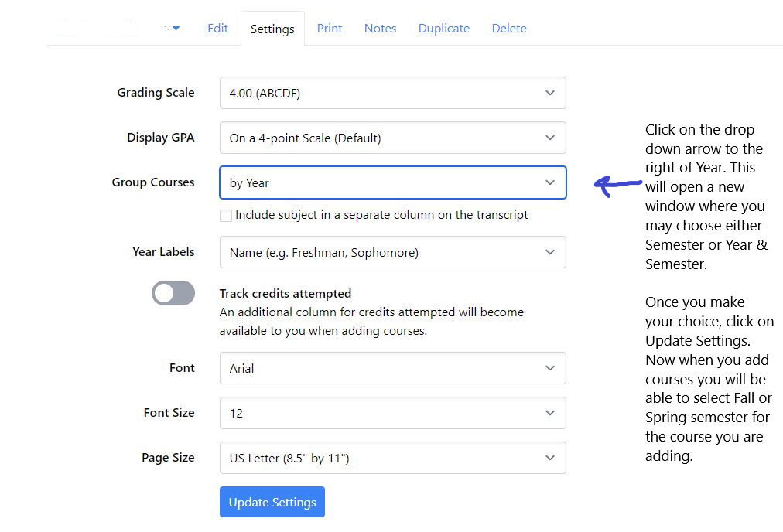Click the Include subject checkbox label text

tap(381, 215)
